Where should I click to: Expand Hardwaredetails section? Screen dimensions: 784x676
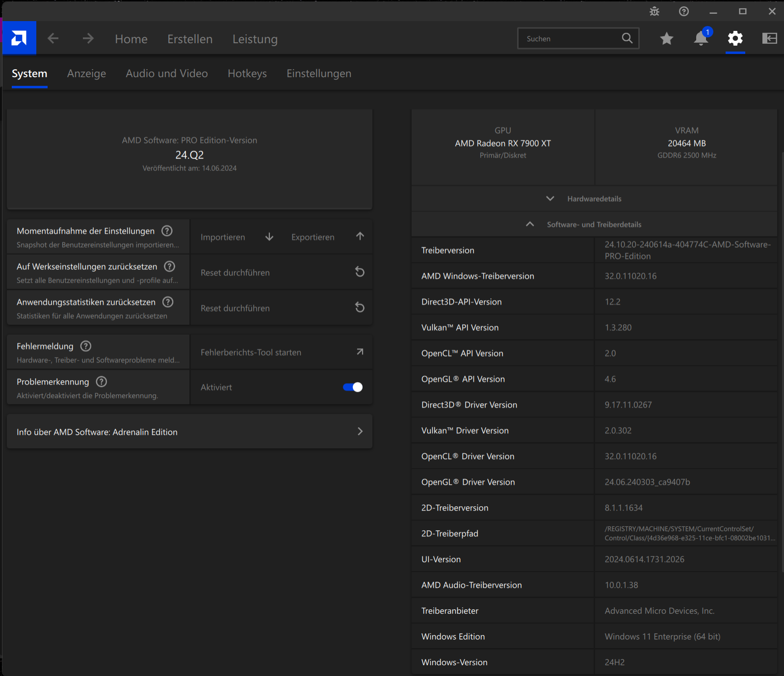594,199
